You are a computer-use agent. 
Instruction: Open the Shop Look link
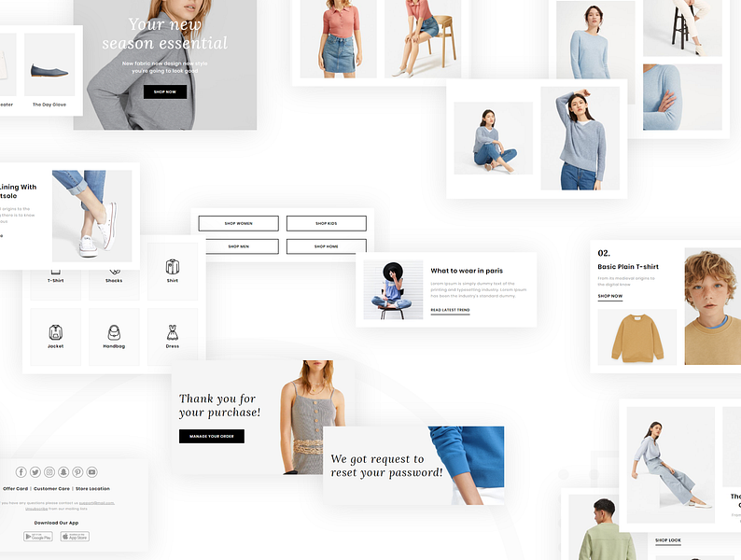668,540
